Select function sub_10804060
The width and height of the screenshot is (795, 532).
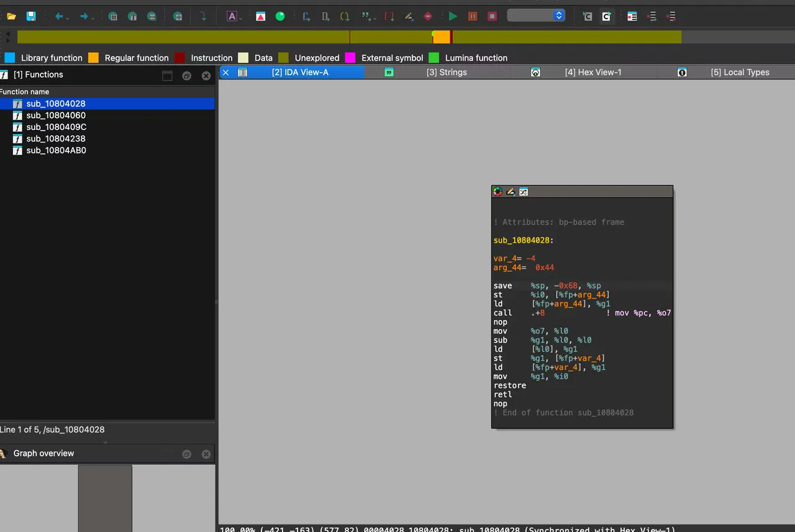coord(107,115)
